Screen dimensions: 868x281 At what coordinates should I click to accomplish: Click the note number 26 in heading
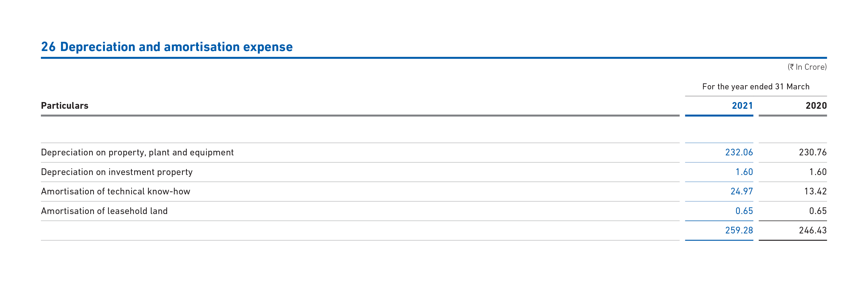point(48,47)
